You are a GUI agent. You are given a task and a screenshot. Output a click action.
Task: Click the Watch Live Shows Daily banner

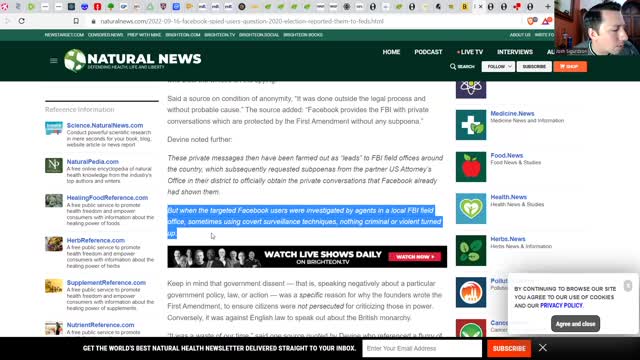click(x=307, y=257)
